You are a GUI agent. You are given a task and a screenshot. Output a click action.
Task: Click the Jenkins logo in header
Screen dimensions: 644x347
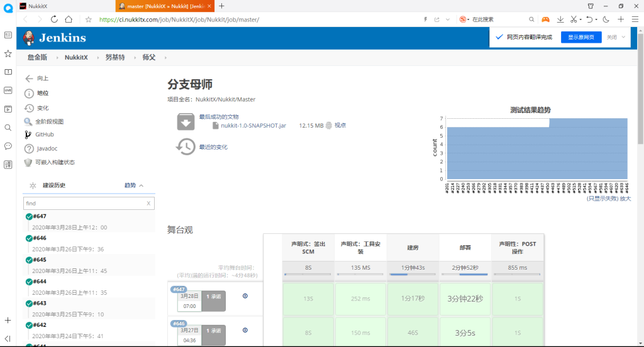click(55, 38)
